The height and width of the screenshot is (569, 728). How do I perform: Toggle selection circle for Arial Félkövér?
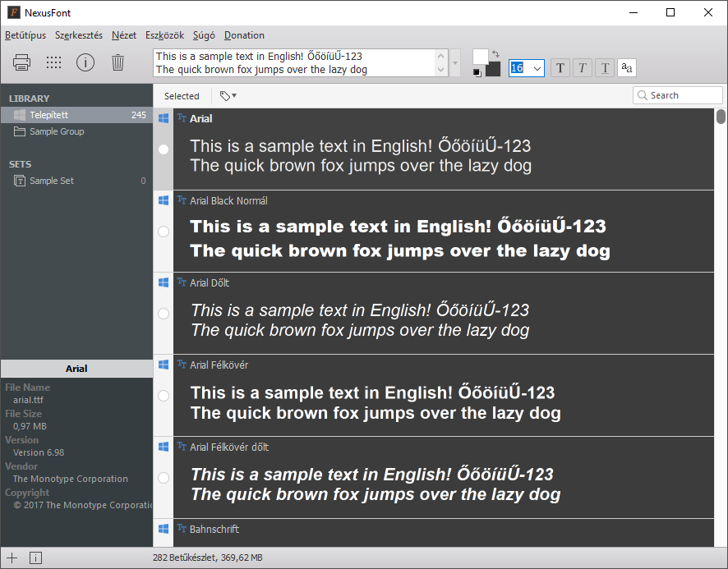[x=164, y=396]
